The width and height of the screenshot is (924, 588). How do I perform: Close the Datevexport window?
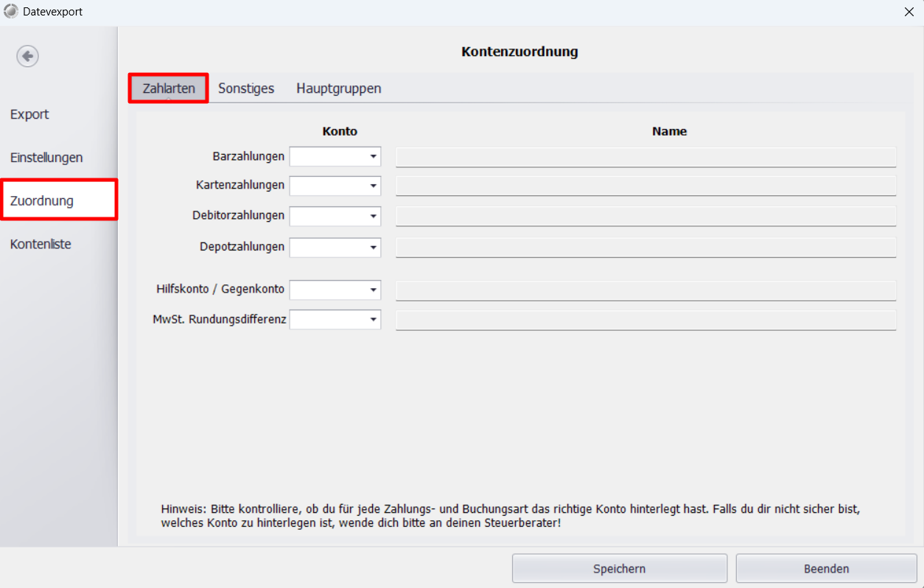[x=909, y=12]
